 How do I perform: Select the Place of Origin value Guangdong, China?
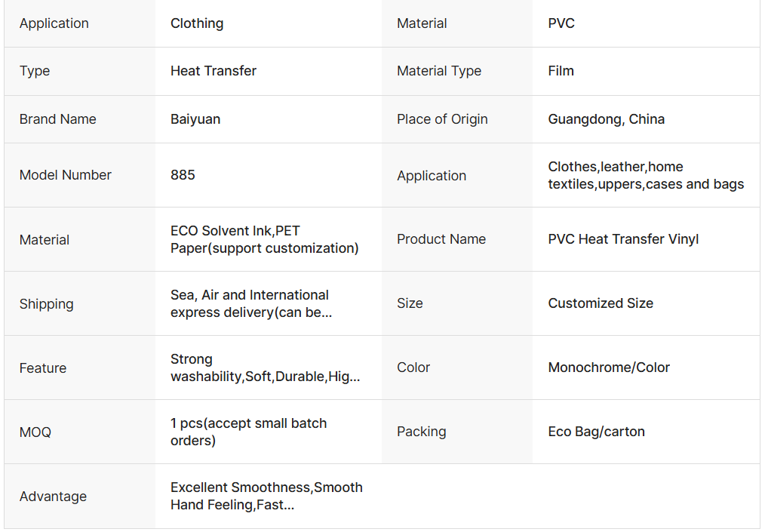pos(606,119)
